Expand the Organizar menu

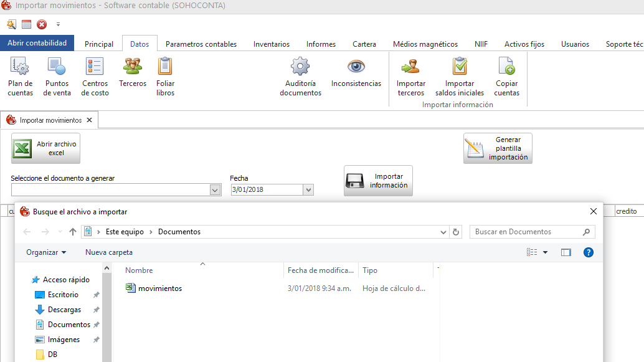pyautogui.click(x=46, y=252)
